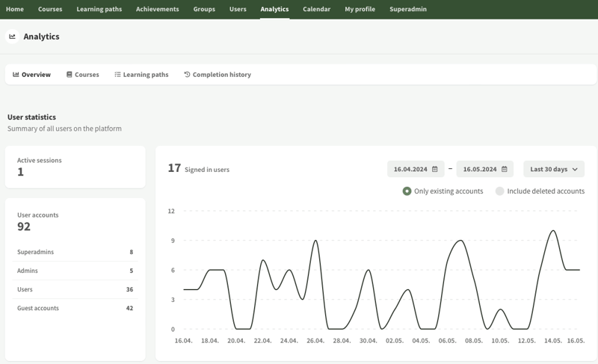
Task: Open the Last 30 days range dropdown
Action: coord(554,169)
